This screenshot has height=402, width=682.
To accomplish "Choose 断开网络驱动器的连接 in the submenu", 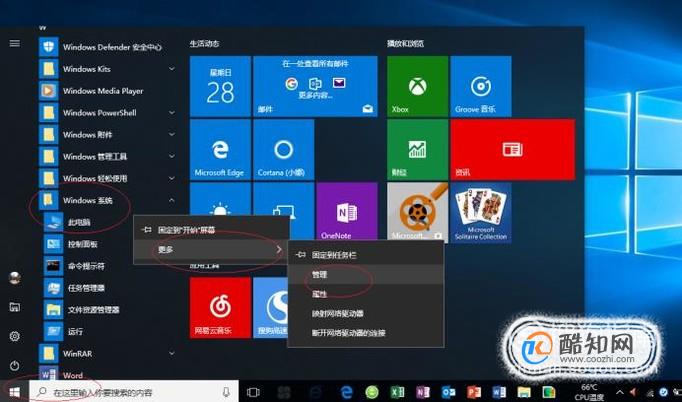I will (365, 333).
